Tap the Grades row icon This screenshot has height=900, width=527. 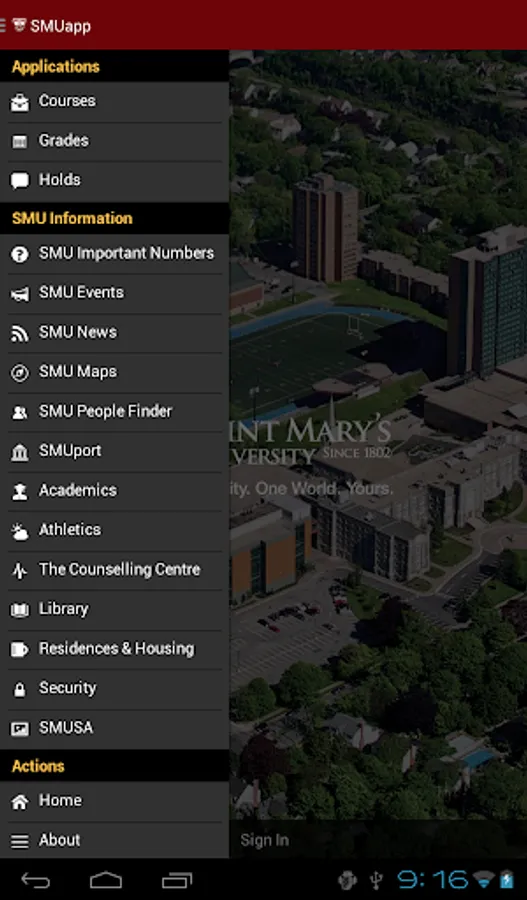tap(20, 142)
